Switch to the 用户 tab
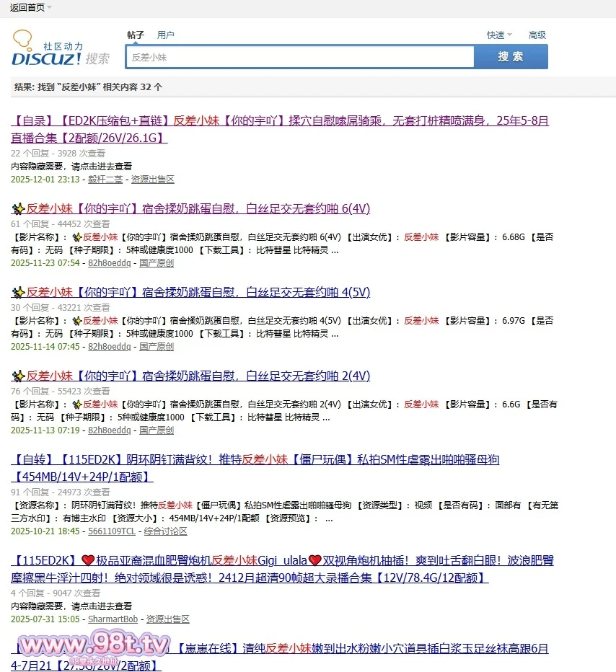This screenshot has height=672, width=616. [x=166, y=35]
